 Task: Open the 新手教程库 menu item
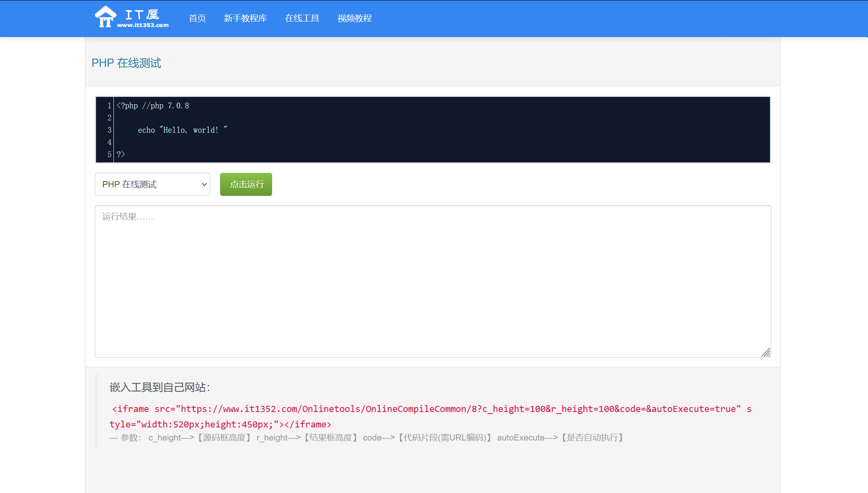point(245,18)
